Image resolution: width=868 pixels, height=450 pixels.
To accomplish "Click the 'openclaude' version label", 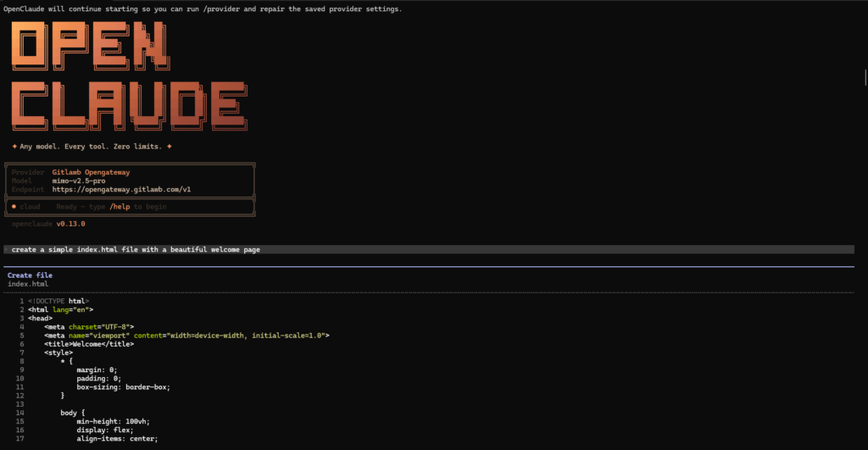I will [32, 224].
